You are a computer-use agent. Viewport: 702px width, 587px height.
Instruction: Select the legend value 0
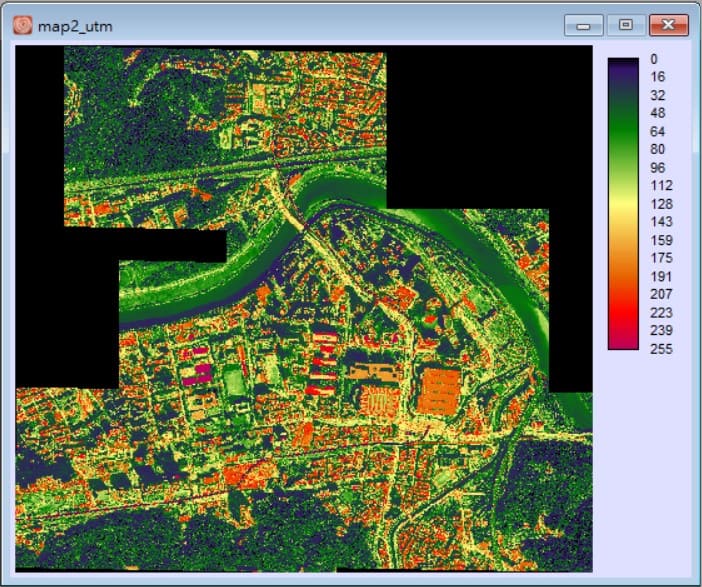click(654, 59)
